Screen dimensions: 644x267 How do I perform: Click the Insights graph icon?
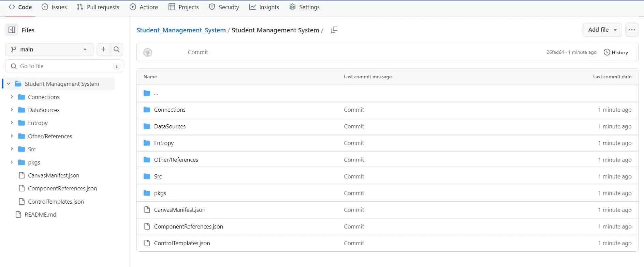[252, 7]
